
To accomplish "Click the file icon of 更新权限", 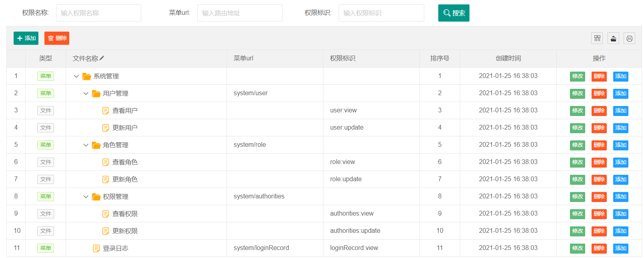I will click(106, 231).
